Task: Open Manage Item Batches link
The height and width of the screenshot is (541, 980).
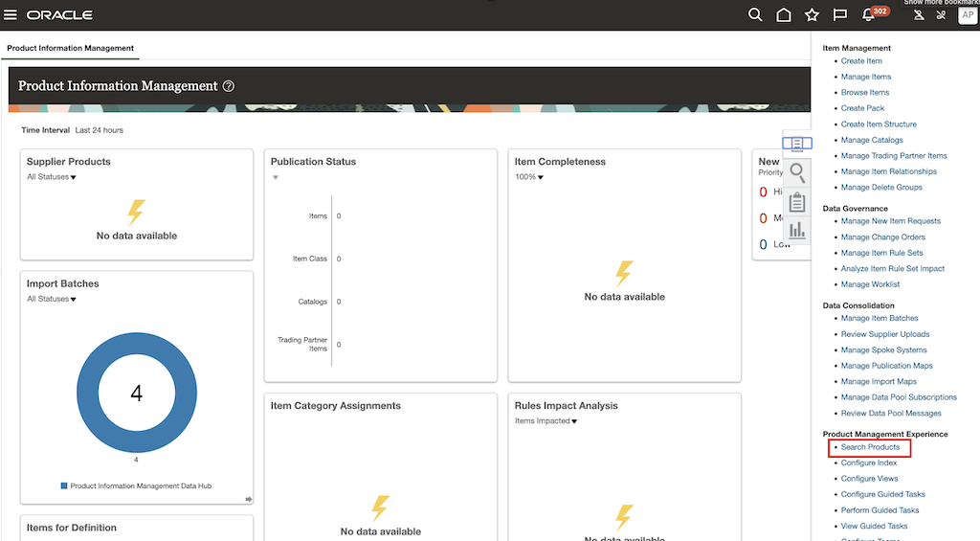Action: [880, 318]
